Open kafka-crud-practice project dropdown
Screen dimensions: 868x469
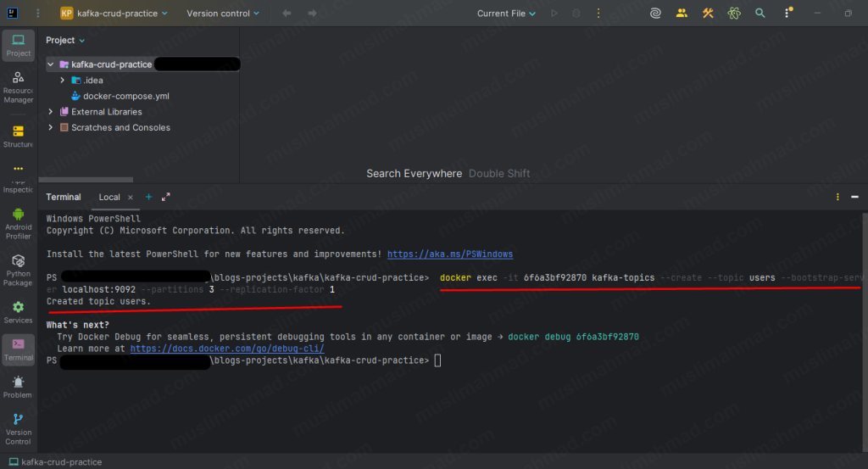click(x=114, y=14)
